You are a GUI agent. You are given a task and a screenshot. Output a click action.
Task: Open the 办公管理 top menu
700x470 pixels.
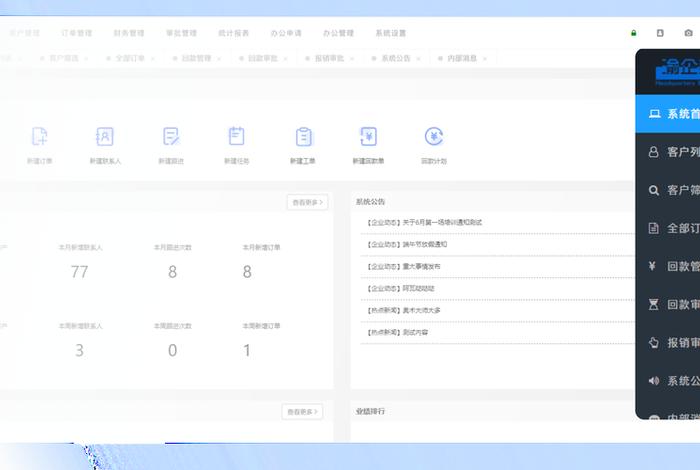click(x=338, y=33)
